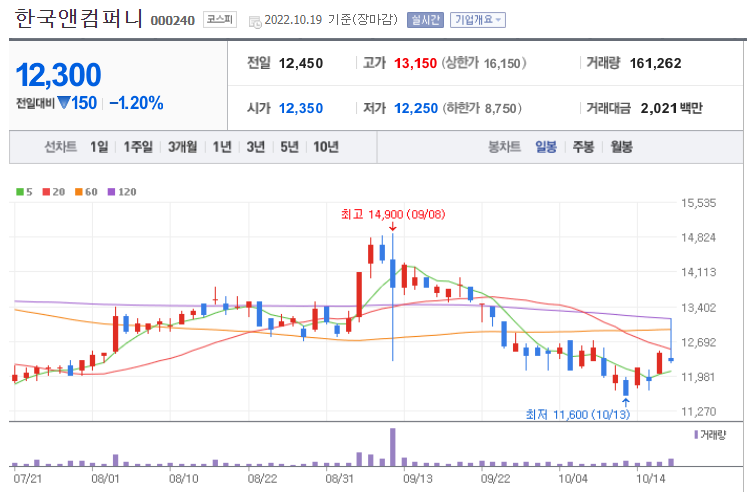747x492 pixels.
Task: Click the 저가 value 12,250
Action: (x=416, y=109)
